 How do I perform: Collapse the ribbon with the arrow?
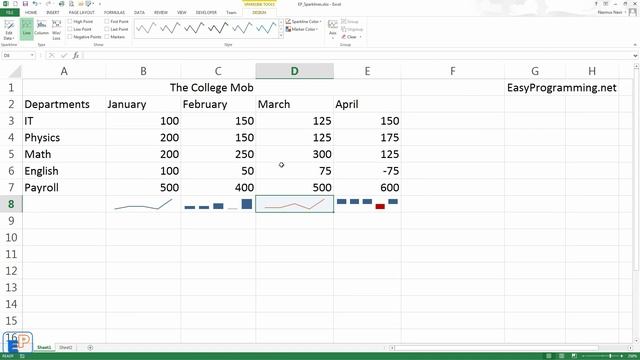click(635, 44)
